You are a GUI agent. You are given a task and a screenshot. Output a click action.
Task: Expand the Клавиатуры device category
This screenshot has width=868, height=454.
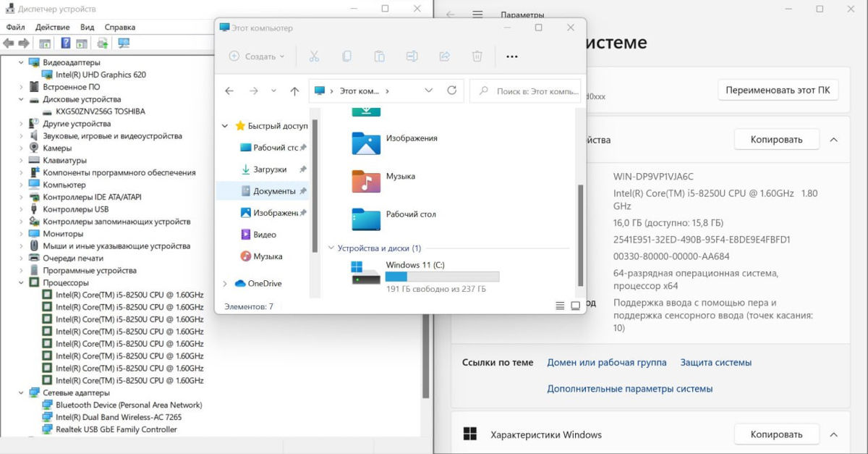21,161
